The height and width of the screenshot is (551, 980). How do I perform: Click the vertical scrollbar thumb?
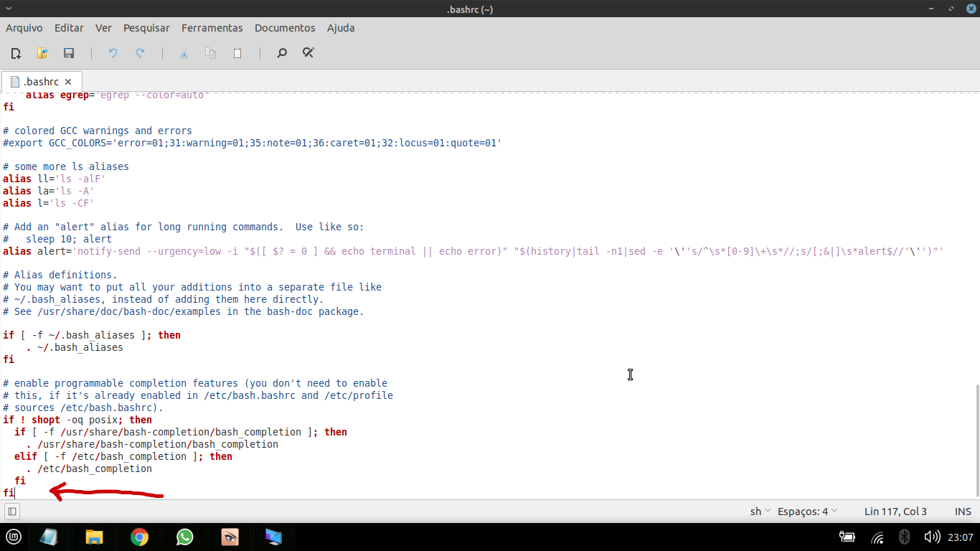[x=976, y=440]
